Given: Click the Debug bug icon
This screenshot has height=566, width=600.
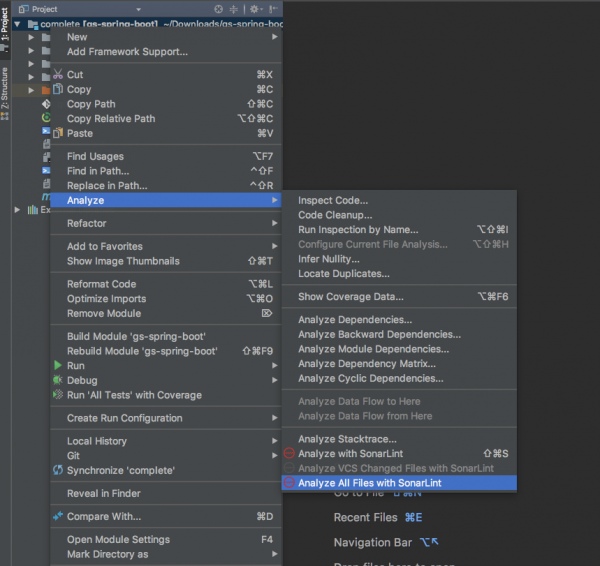Looking at the screenshot, I should pos(58,380).
